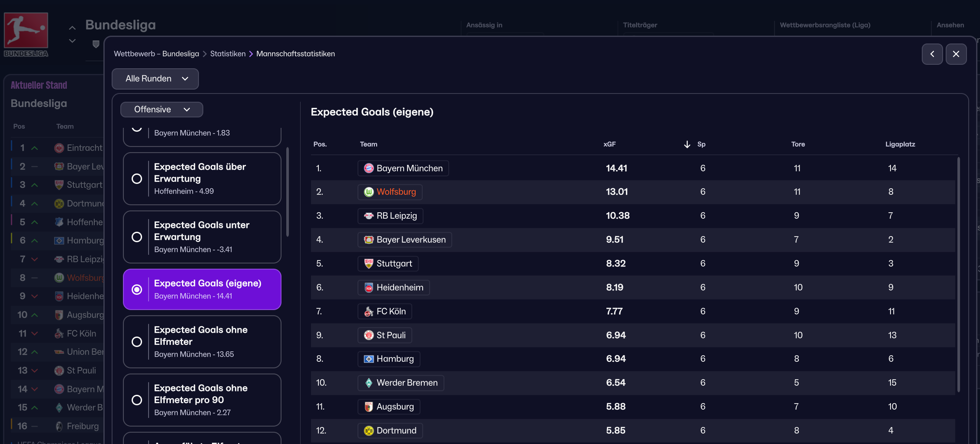Screen dimensions: 980x444
Task: Go to Wettbewerb – Bundesliga breadcrumb
Action: coord(156,54)
